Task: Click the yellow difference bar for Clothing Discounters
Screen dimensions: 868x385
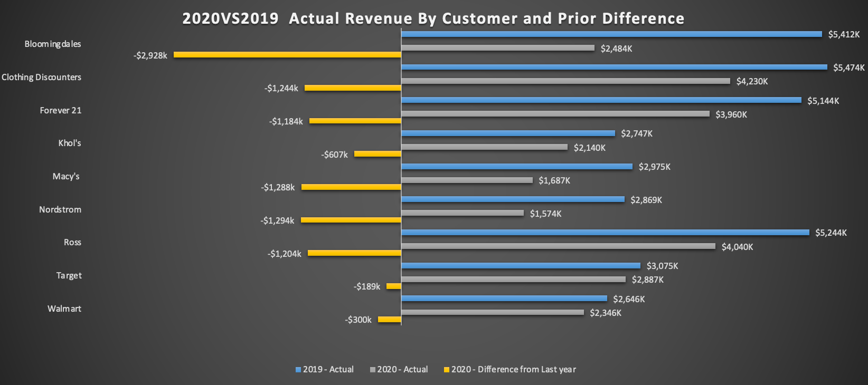Action: tap(353, 88)
